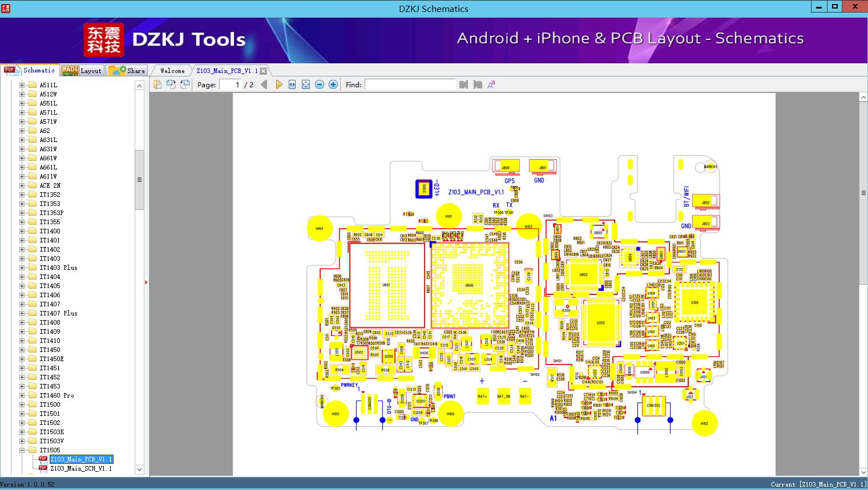Click the Version:1.0.0.52 status text
Screen dimensions: 868x490
(27, 484)
